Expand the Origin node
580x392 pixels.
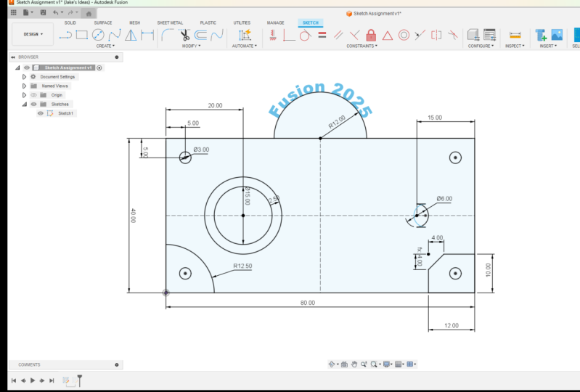click(24, 95)
